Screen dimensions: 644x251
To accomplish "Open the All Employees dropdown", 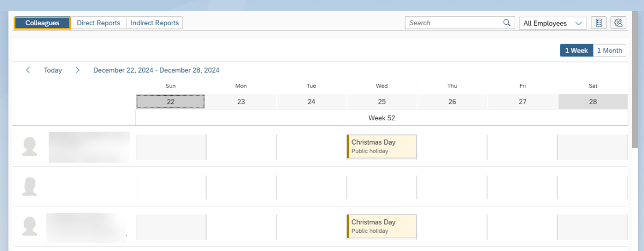I will 552,23.
